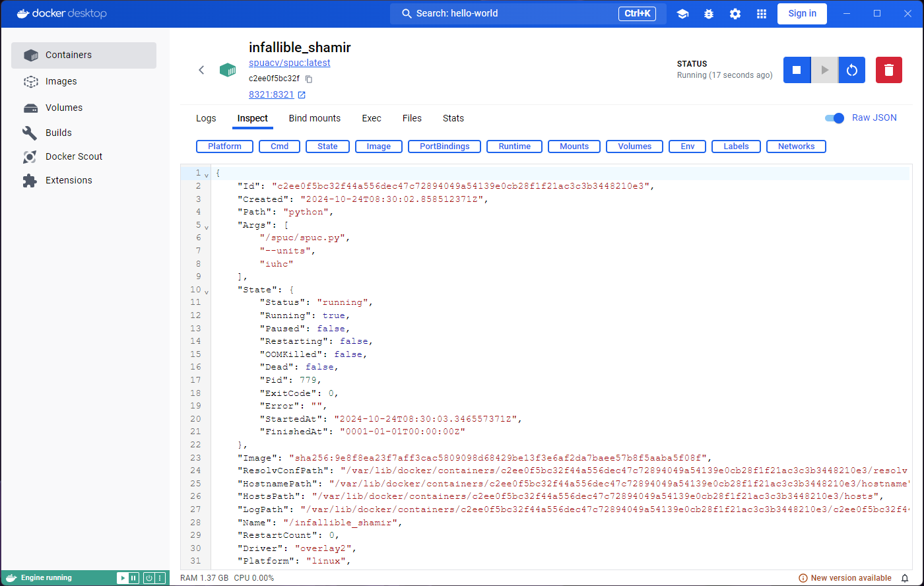
Task: Open the Learning center graduation cap icon
Action: [x=682, y=14]
